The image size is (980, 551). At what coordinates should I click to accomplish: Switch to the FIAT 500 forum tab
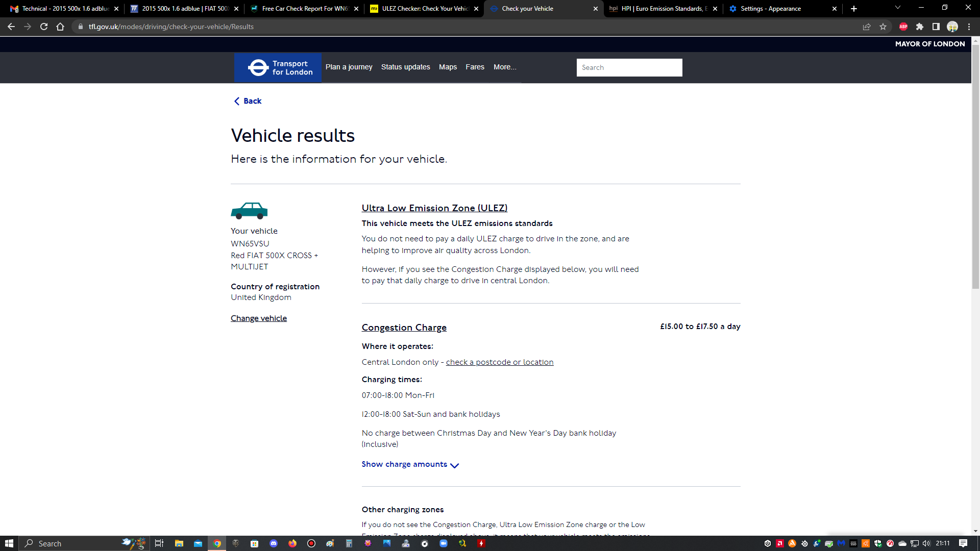[184, 9]
